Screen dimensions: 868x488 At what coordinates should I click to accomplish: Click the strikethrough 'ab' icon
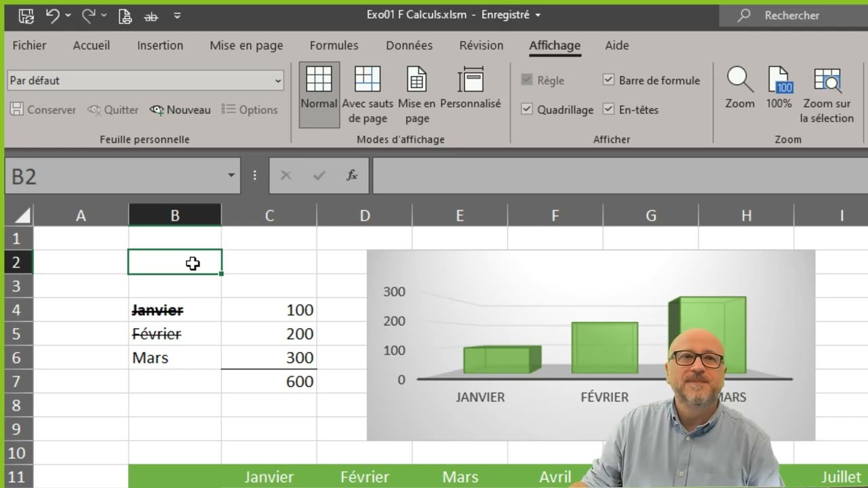[151, 16]
